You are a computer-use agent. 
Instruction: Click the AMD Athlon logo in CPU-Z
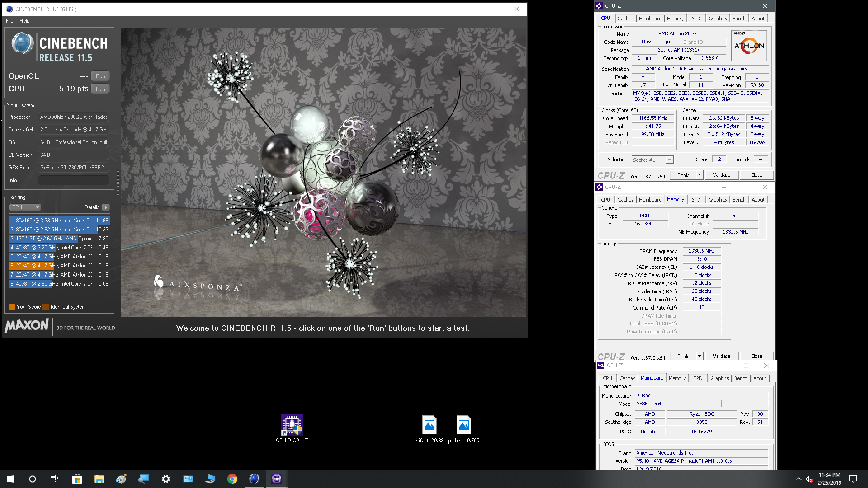(x=749, y=46)
